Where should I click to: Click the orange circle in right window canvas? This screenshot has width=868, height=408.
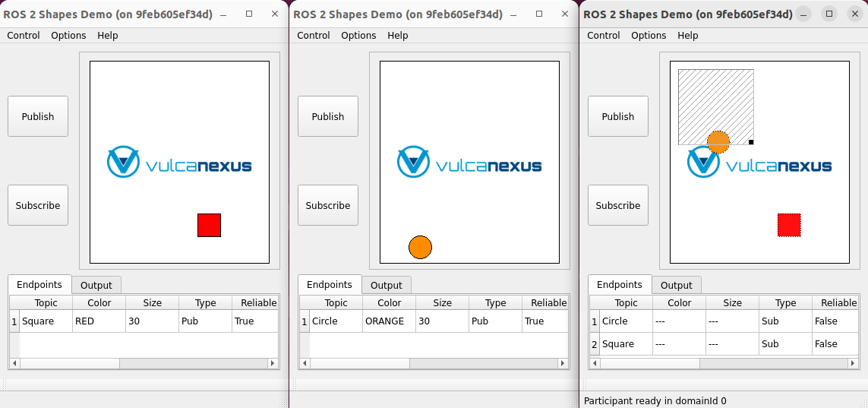[718, 141]
